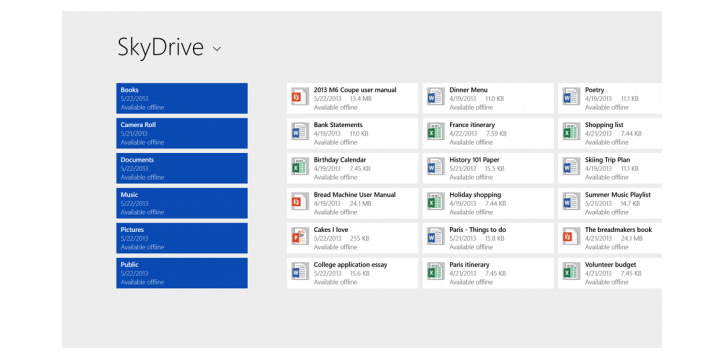The height and width of the screenshot is (360, 724).
Task: Select the file name "Paris - Things to do"
Action: [x=477, y=230]
